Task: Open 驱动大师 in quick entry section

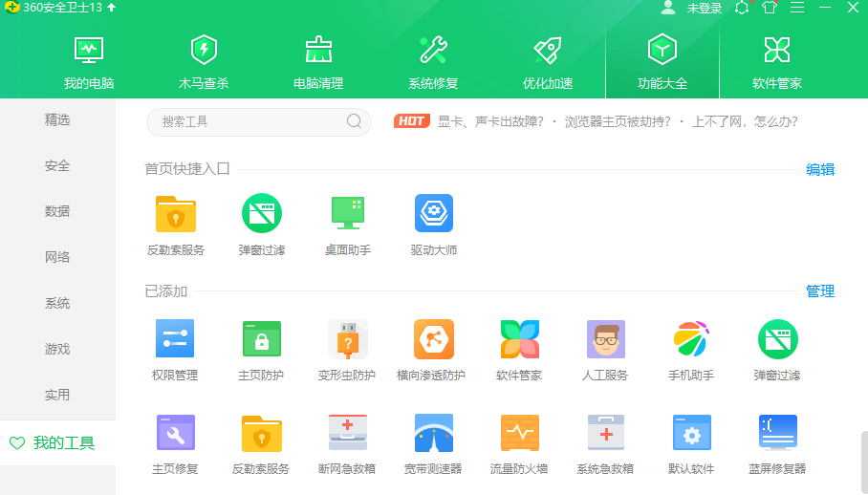Action: [x=433, y=214]
